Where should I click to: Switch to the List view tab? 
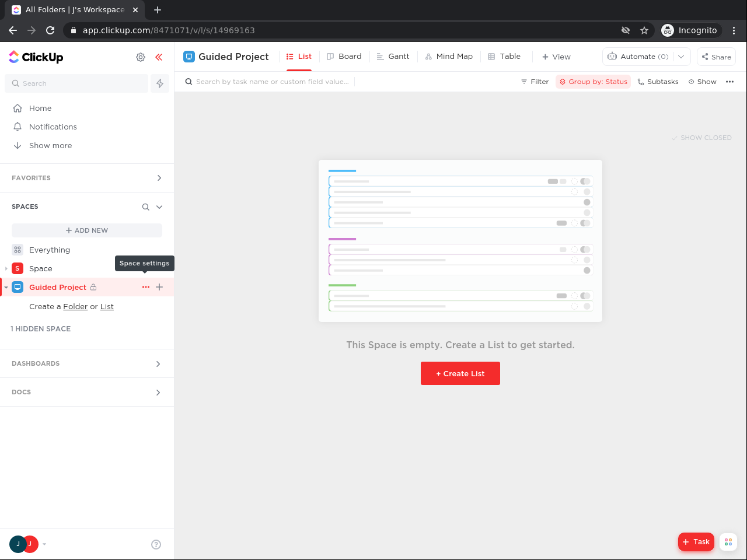coord(299,57)
